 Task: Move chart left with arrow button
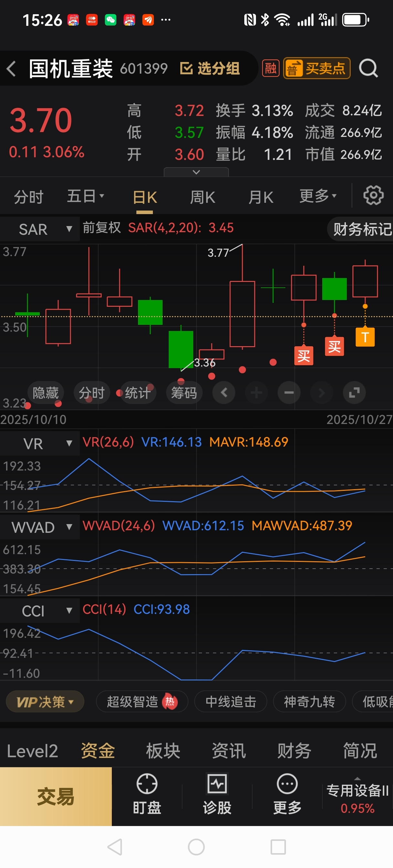click(x=224, y=393)
